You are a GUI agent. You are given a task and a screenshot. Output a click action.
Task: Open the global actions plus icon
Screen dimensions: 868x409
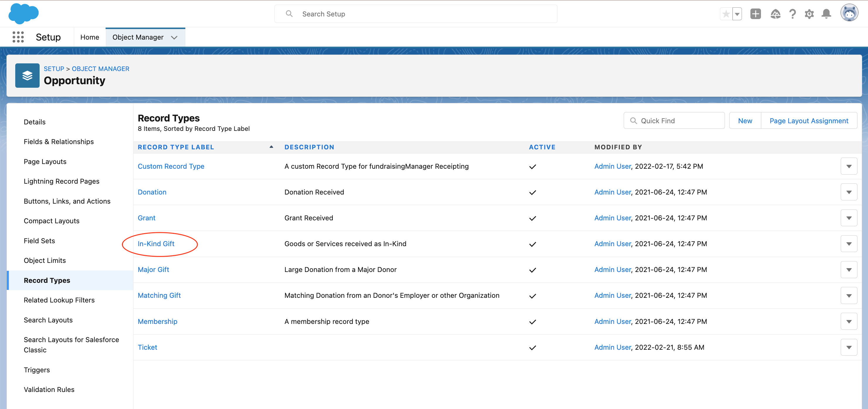[x=755, y=14]
